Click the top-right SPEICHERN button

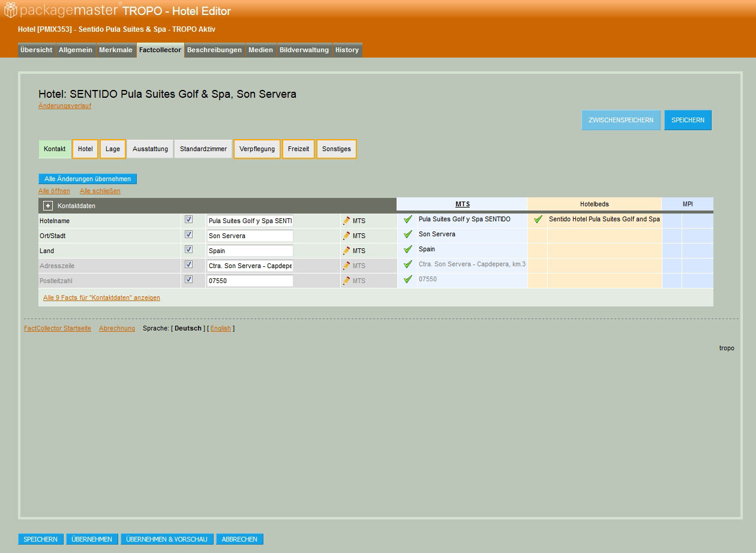[688, 120]
